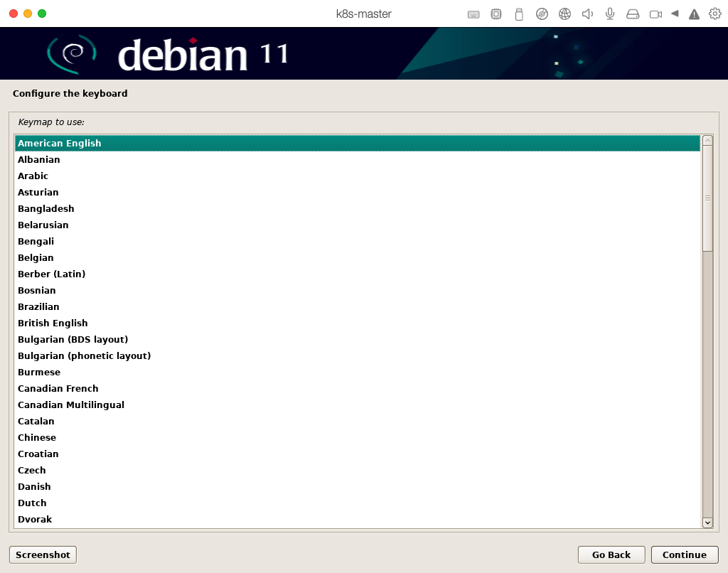Screen dimensions: 728x573
Task: Choose Bulgarian (phonetic layout)
Action: click(357, 355)
